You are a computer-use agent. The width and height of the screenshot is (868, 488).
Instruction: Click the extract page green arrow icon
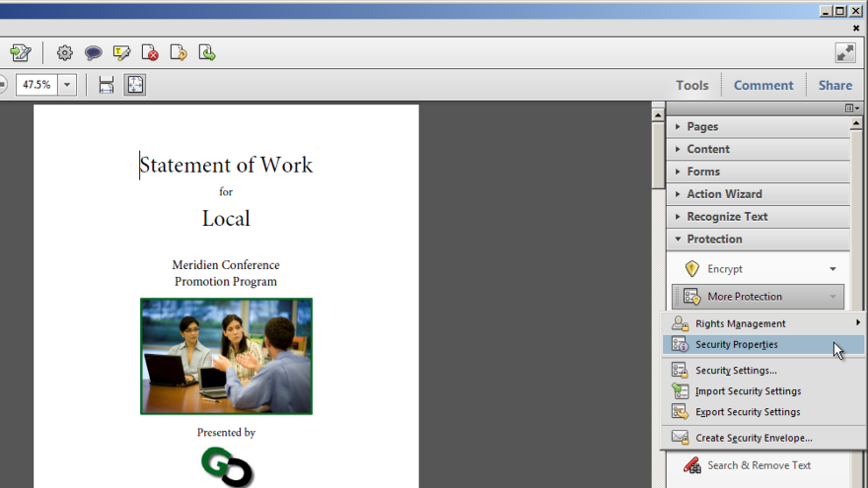[x=207, y=53]
